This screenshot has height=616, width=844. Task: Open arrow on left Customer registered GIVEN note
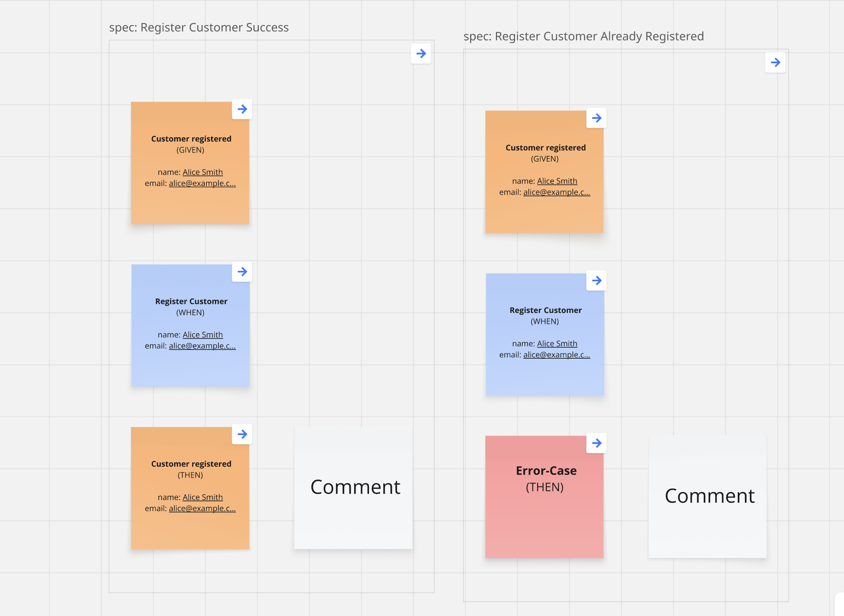[x=242, y=109]
